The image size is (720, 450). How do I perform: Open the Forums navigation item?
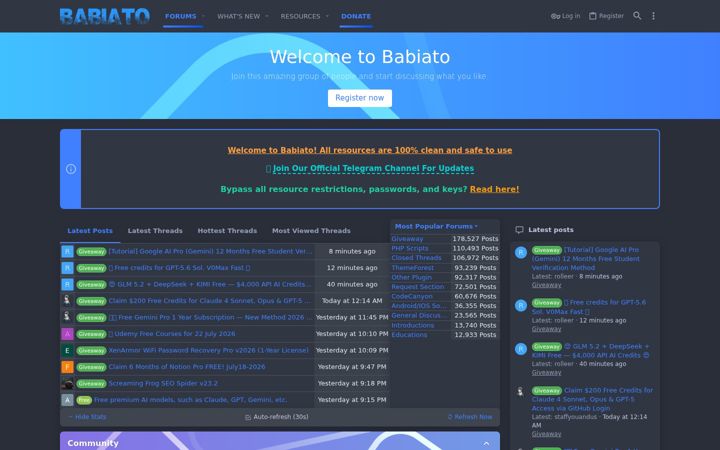tap(180, 16)
